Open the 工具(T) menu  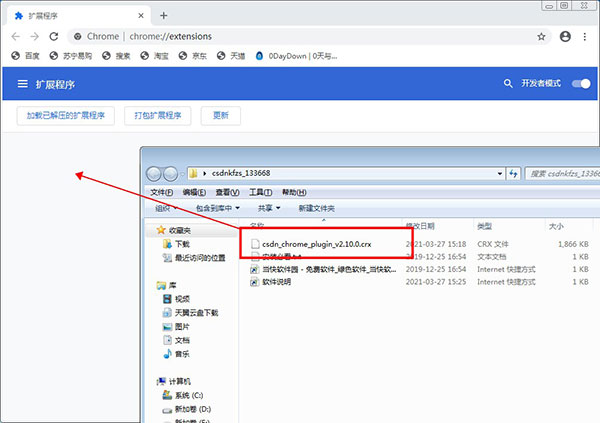261,192
